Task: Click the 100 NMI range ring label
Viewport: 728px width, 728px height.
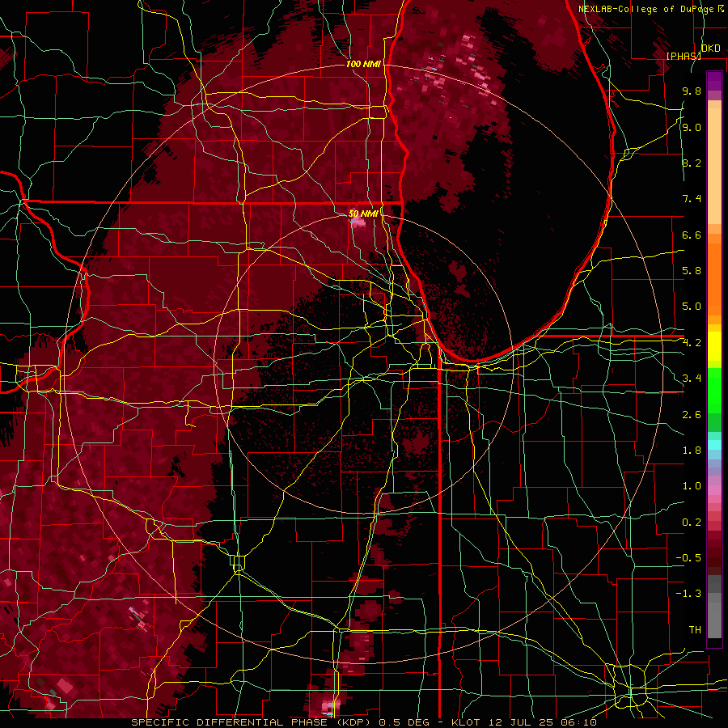Action: click(363, 64)
